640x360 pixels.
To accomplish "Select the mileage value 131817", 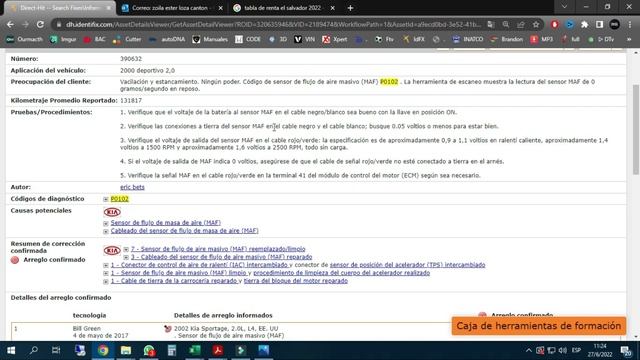I will (131, 100).
